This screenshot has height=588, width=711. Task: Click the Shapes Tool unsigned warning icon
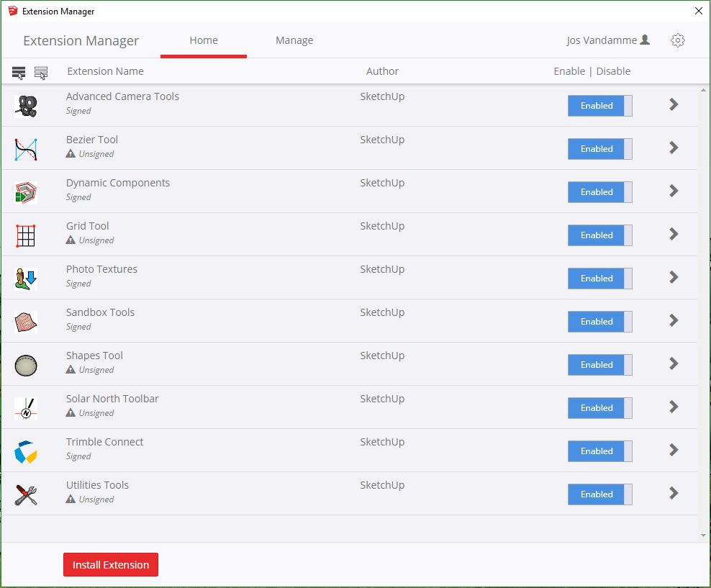pos(71,369)
